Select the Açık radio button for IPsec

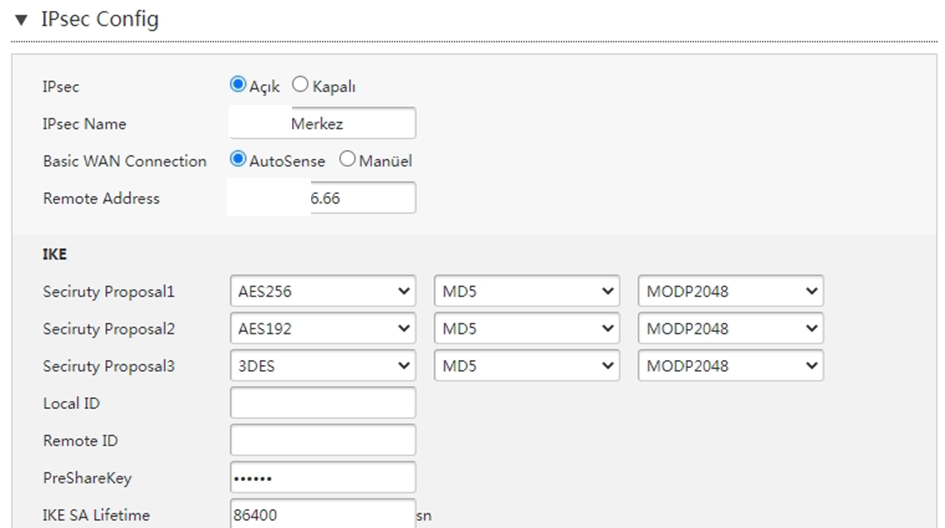238,86
